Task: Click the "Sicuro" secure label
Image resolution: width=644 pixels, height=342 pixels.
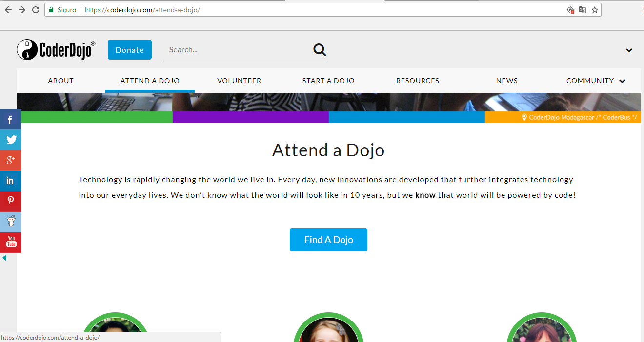Action: click(x=67, y=10)
